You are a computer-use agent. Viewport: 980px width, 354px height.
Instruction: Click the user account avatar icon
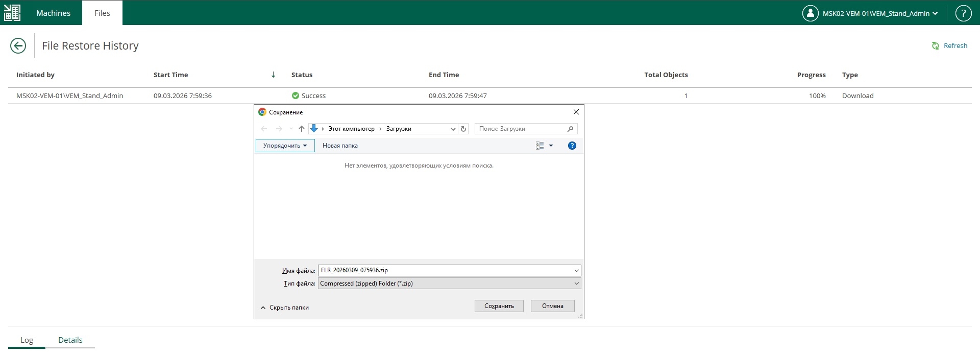pyautogui.click(x=810, y=13)
